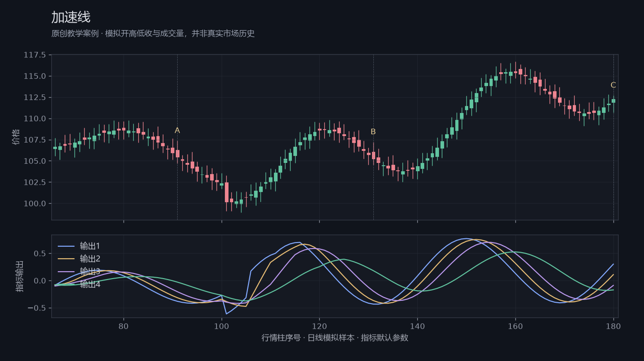
Task: Click price tick 105.0
Action: click(35, 162)
